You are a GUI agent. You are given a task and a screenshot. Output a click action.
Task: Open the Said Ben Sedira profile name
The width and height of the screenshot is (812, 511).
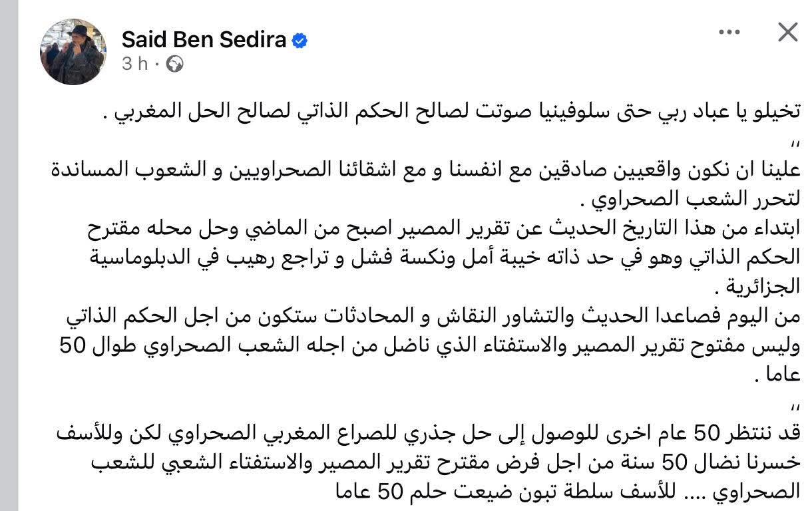[204, 41]
